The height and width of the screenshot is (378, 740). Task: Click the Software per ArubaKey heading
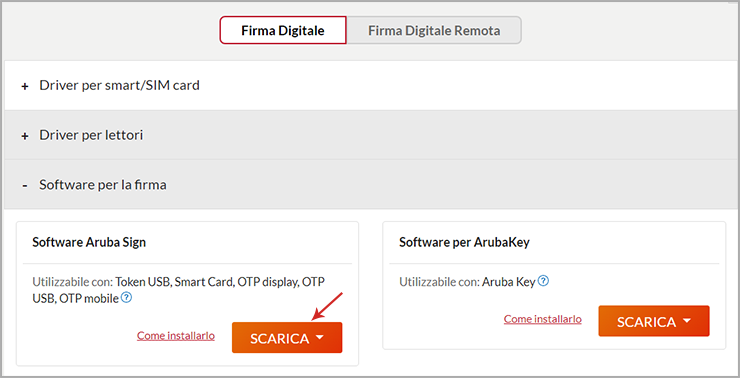(x=464, y=243)
